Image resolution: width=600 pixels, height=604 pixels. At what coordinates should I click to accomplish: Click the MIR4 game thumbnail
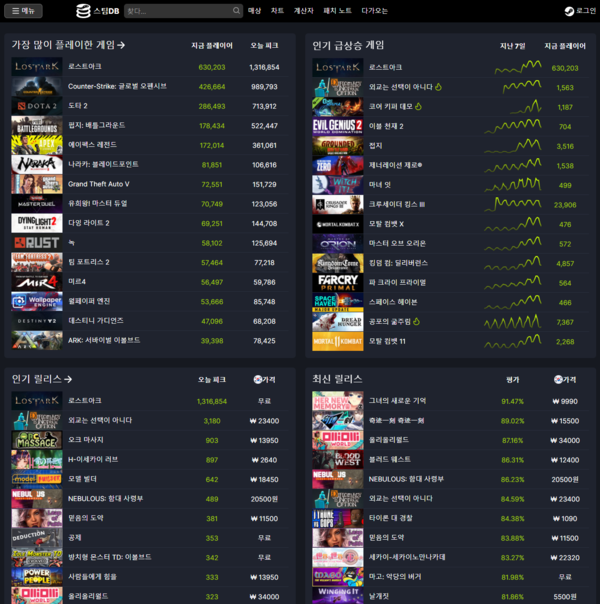coord(37,282)
